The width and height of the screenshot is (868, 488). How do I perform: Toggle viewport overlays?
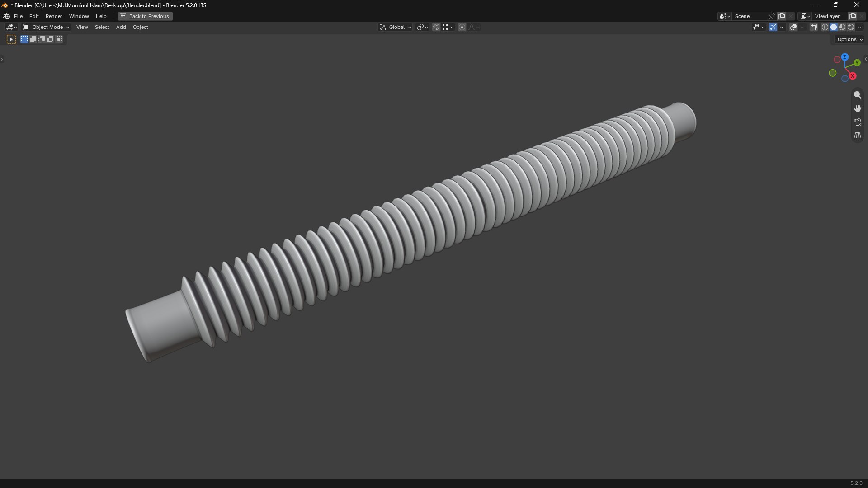click(x=793, y=27)
